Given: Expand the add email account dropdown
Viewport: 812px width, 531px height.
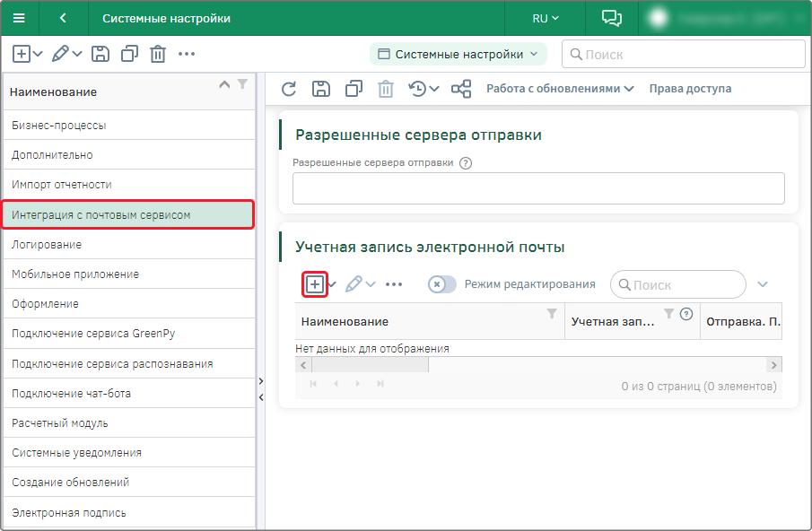Looking at the screenshot, I should tap(332, 284).
